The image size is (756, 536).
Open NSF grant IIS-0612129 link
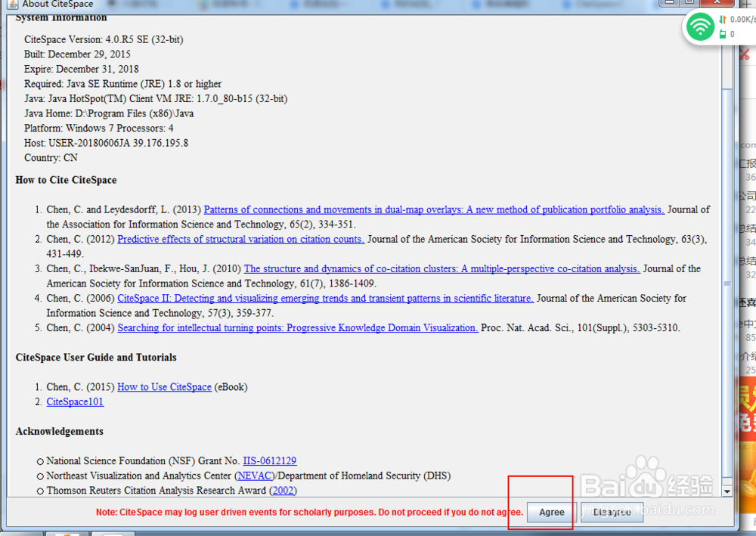tap(270, 461)
